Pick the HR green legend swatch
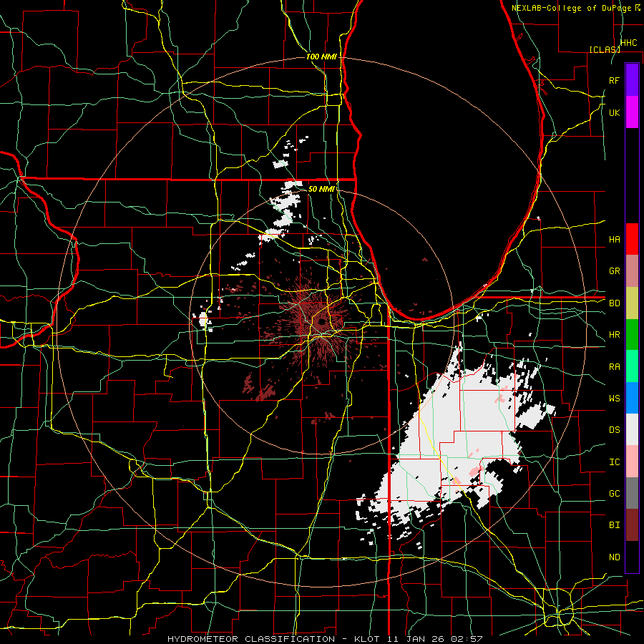The width and height of the screenshot is (644, 644). point(632,335)
